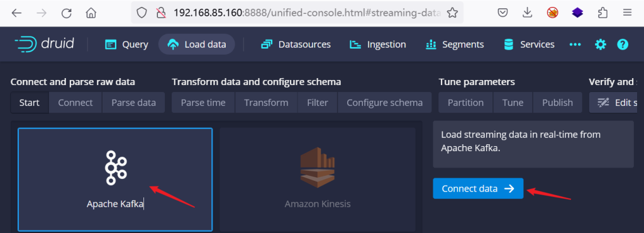This screenshot has width=644, height=233.
Task: Switch to the Configure schema step
Action: [384, 103]
